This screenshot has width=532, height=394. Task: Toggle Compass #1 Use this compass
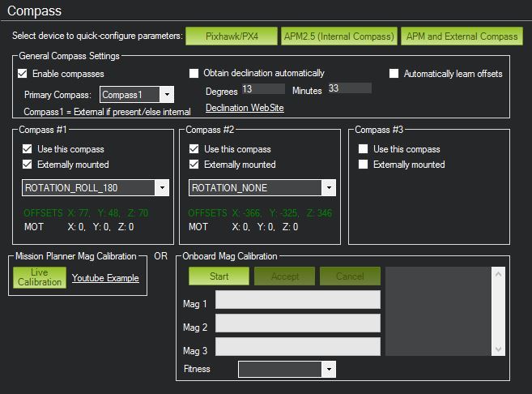tap(28, 149)
